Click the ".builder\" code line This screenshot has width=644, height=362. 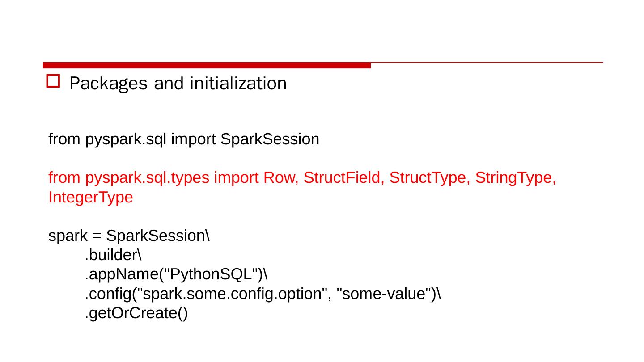(x=113, y=255)
